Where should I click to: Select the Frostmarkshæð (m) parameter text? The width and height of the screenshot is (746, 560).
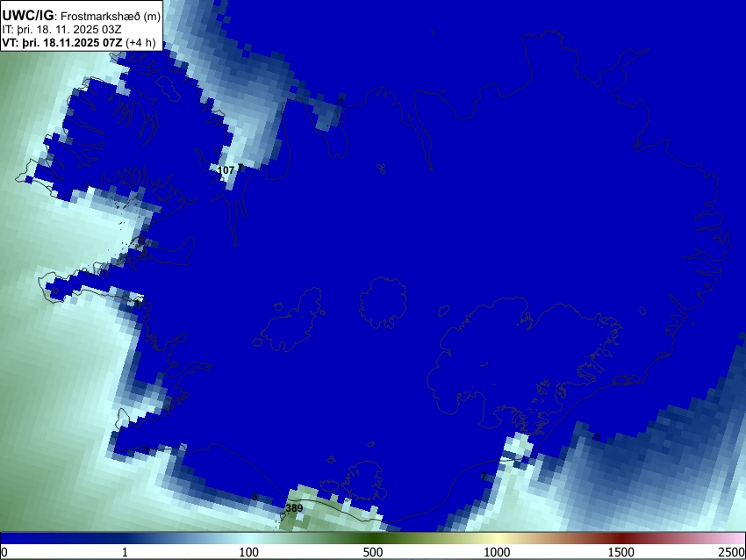click(111, 16)
